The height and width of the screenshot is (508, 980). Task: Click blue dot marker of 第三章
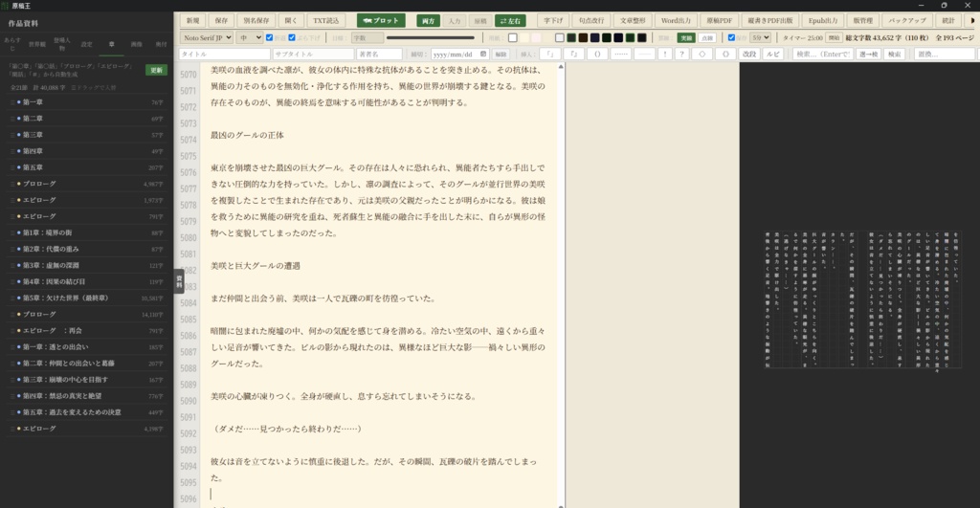19,134
